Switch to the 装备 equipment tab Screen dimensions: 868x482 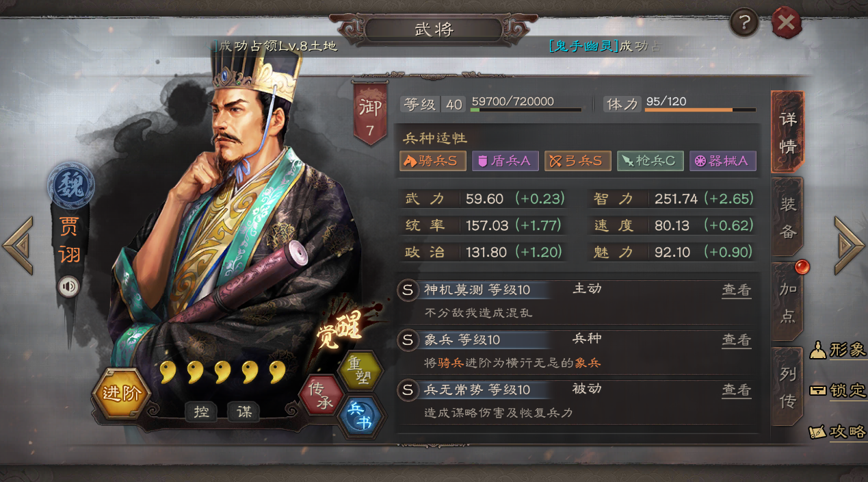787,217
